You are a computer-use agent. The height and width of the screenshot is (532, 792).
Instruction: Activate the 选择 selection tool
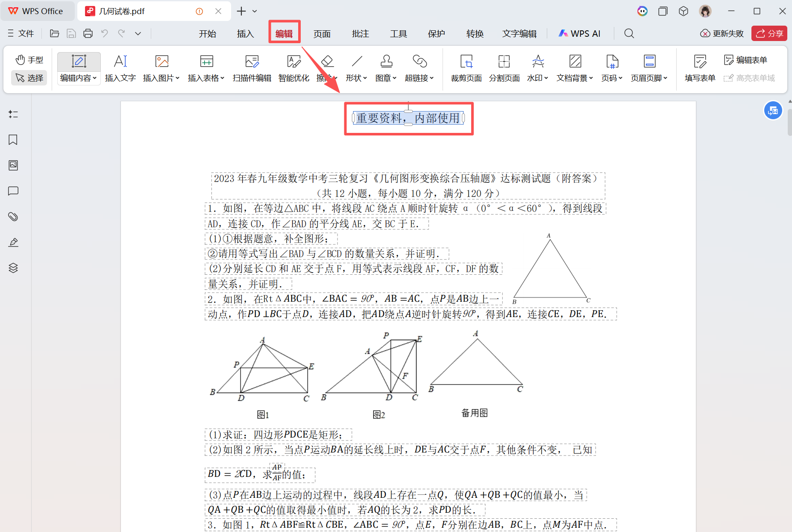(x=29, y=78)
